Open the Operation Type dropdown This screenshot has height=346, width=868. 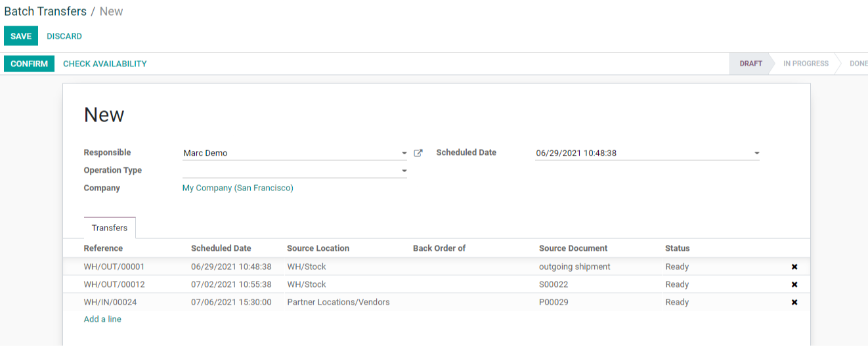coord(294,171)
